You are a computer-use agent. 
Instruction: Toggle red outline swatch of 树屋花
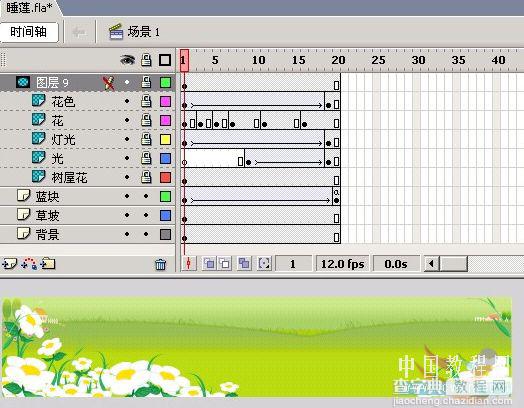(165, 177)
